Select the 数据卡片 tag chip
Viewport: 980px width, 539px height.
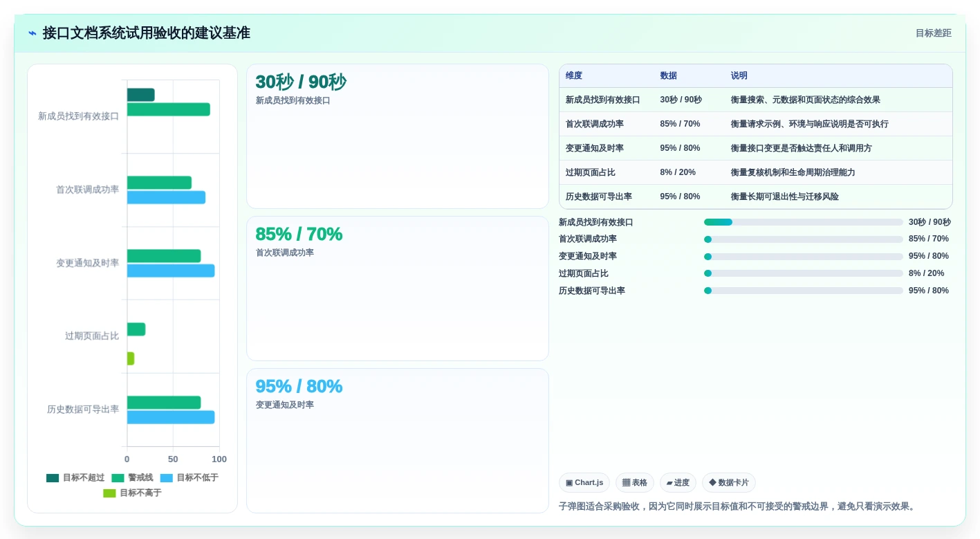pos(729,483)
